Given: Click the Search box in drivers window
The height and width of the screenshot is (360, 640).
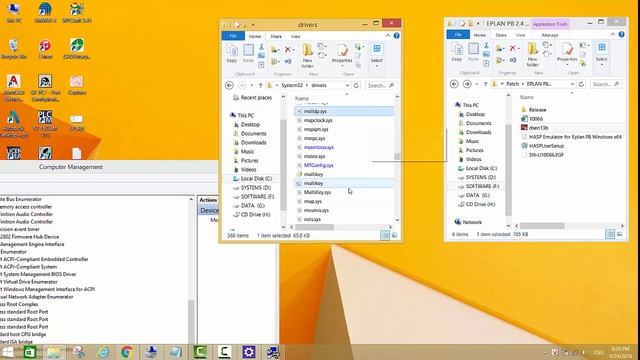Looking at the screenshot, I should point(380,85).
